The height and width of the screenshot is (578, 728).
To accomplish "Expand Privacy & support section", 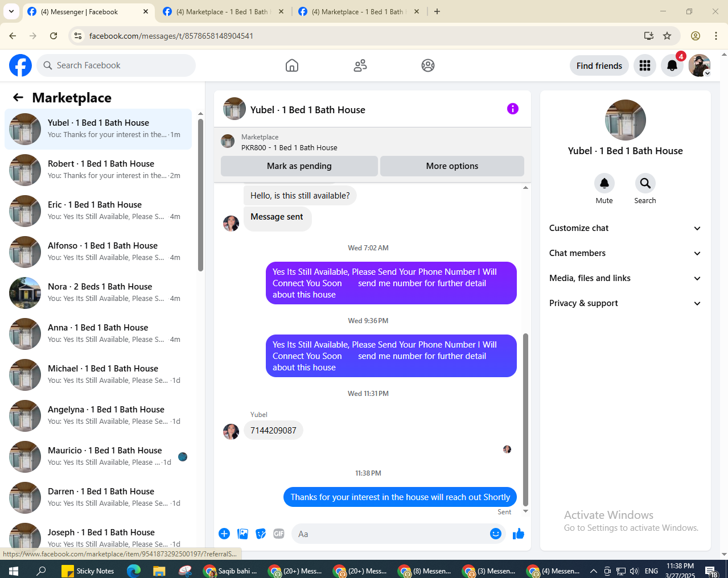I will [x=625, y=303].
